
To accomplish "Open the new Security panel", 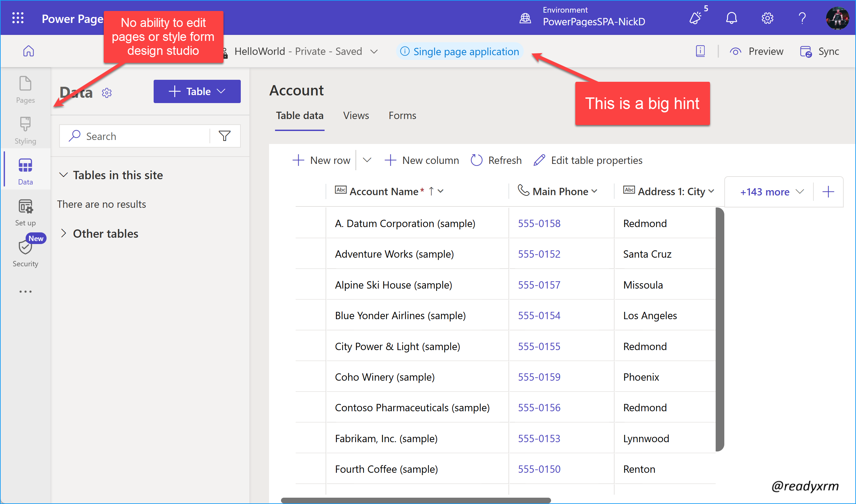I will click(25, 251).
